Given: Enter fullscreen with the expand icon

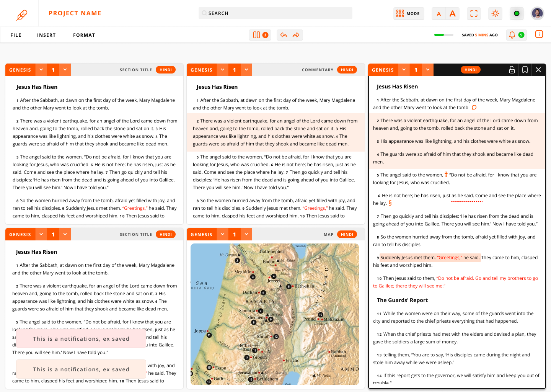Looking at the screenshot, I should [x=474, y=13].
